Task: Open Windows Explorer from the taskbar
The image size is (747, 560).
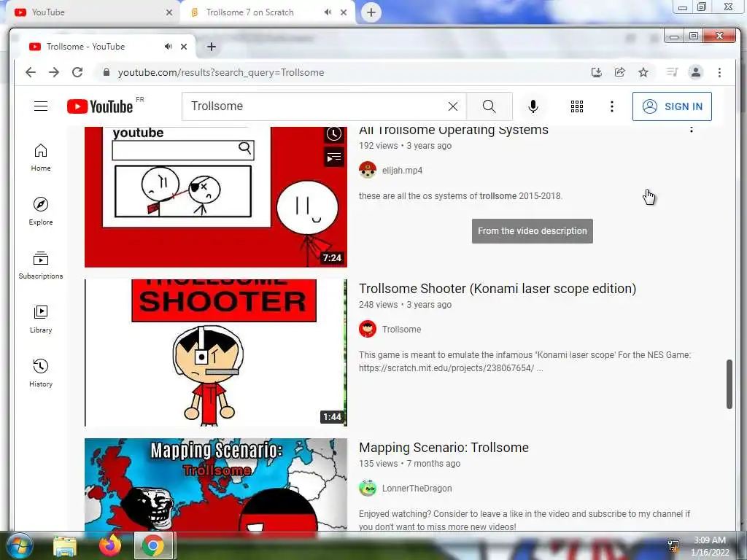Action: [64, 546]
